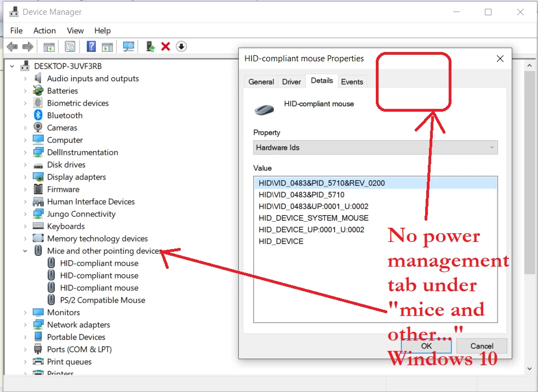Viewport: 538px width, 392px height.
Task: Click the device tree scrollbar thumb
Action: (529, 172)
